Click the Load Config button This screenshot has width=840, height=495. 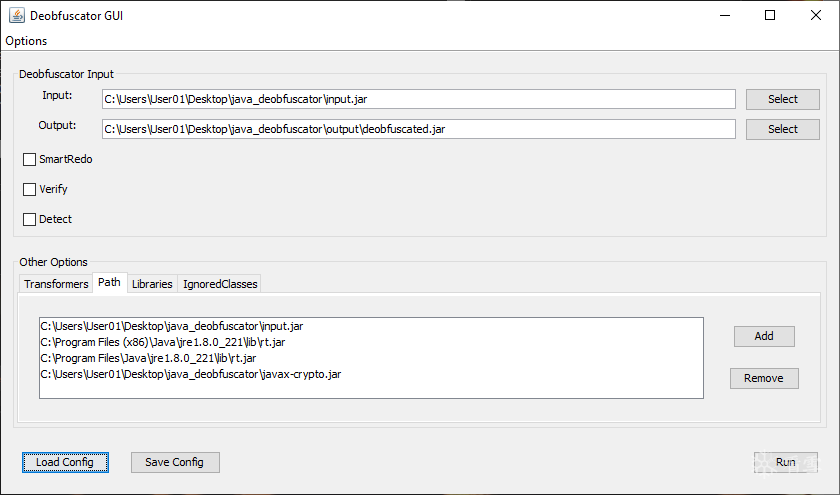point(65,462)
